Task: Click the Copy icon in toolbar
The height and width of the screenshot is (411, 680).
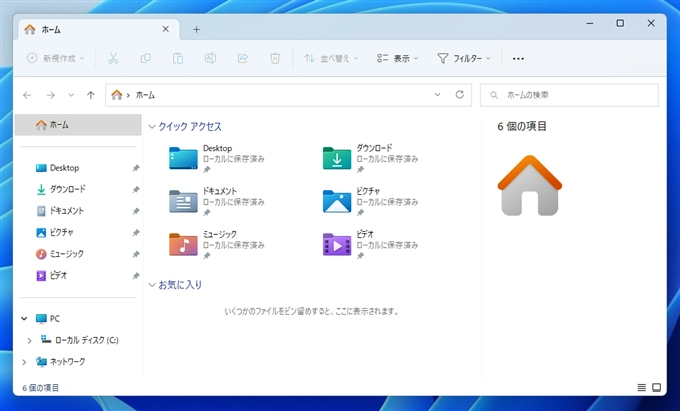Action: (x=146, y=58)
